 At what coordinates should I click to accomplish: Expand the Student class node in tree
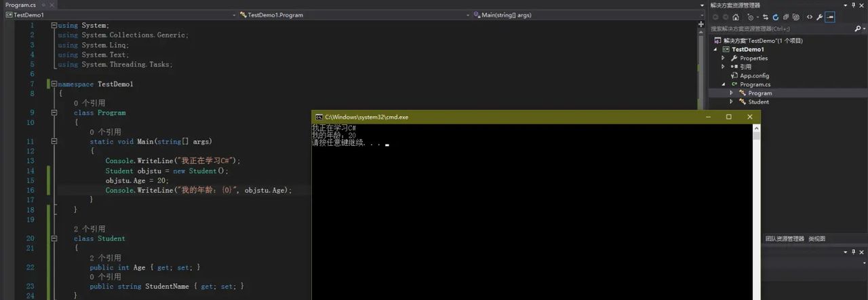(731, 102)
